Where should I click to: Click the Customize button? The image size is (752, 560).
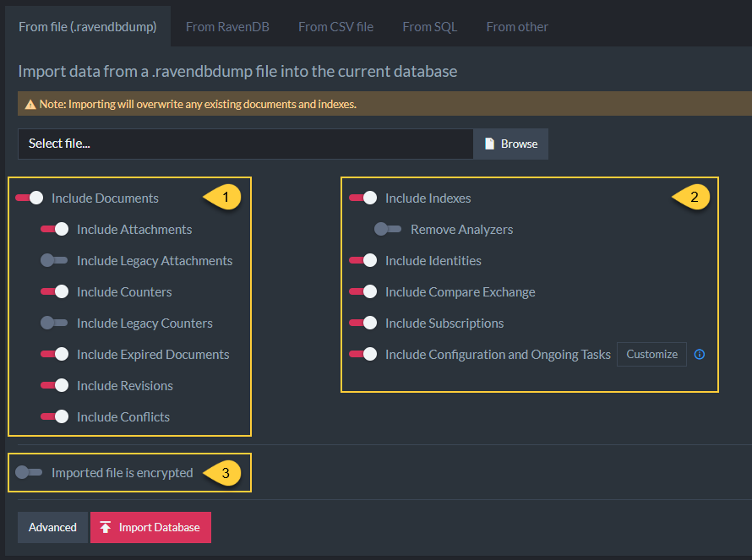point(651,354)
